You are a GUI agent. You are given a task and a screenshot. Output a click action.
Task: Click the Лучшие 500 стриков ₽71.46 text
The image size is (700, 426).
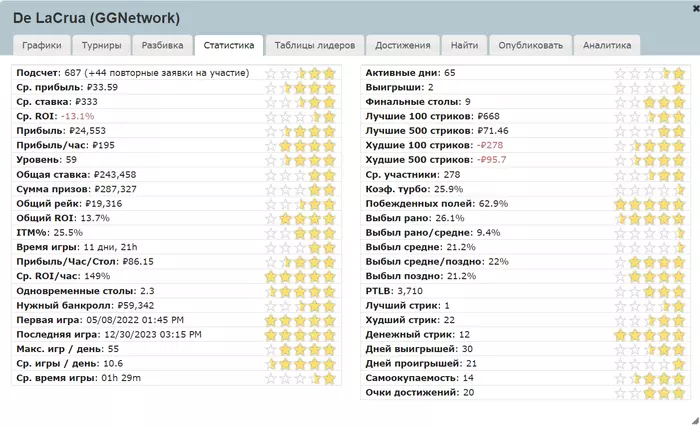[x=437, y=131]
